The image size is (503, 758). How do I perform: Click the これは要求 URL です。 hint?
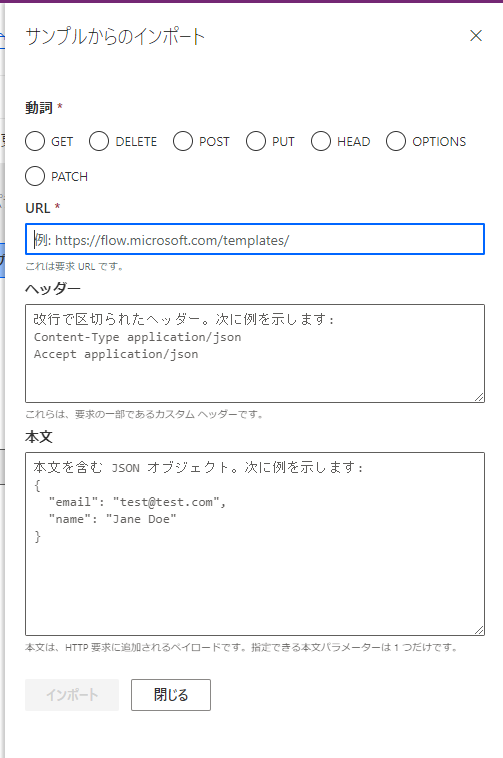pos(75,266)
